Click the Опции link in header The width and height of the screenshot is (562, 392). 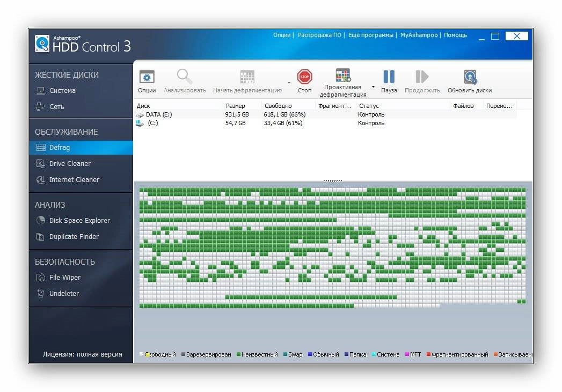click(282, 35)
